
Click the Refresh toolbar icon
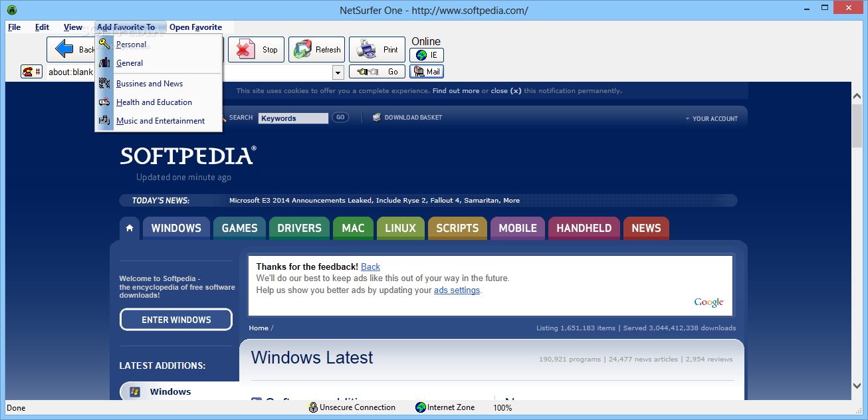point(303,49)
